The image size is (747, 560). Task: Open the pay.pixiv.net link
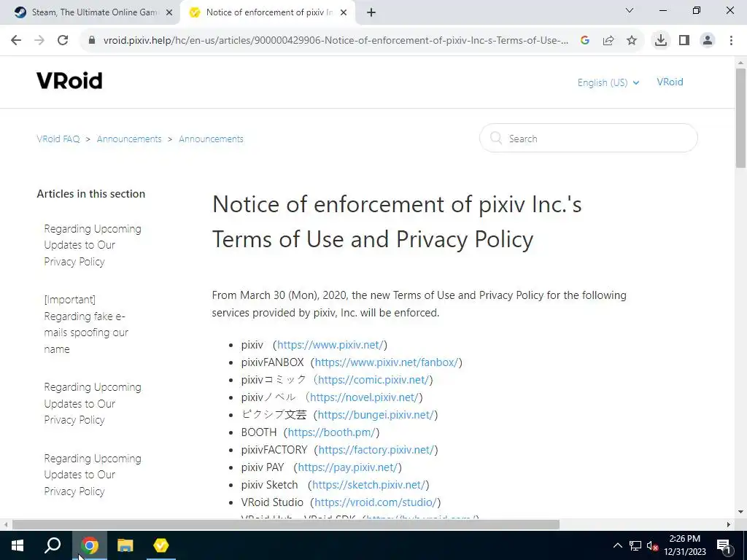(x=348, y=467)
